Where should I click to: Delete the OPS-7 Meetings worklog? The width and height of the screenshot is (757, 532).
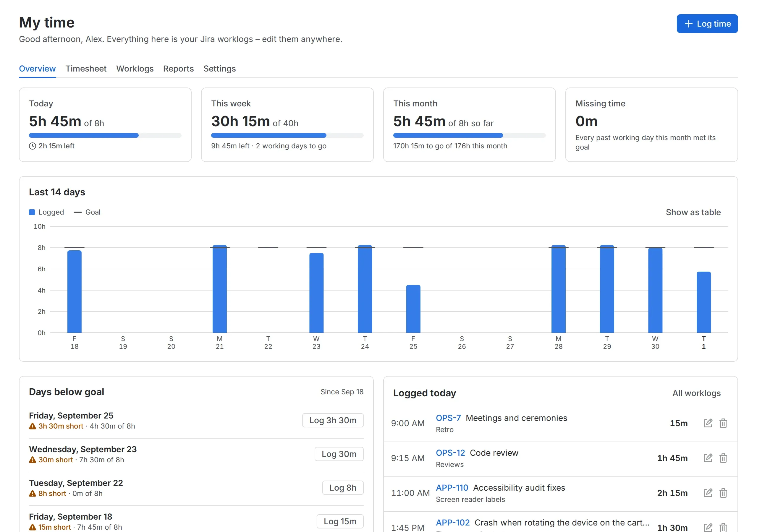point(723,423)
